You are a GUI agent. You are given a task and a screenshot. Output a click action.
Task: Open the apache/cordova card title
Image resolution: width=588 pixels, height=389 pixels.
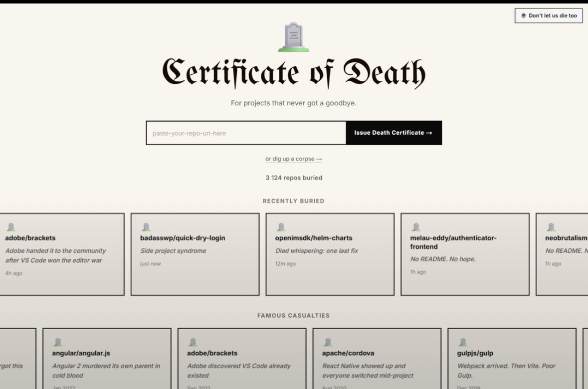point(348,353)
